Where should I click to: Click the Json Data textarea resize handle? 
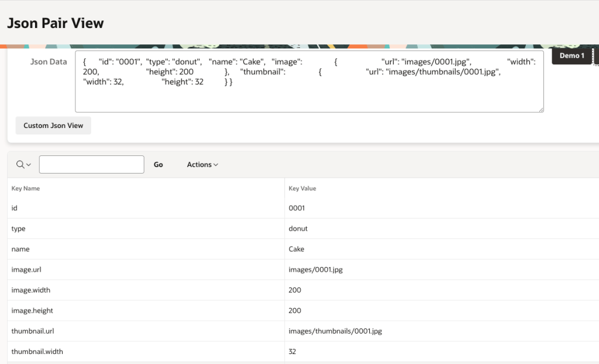click(541, 109)
